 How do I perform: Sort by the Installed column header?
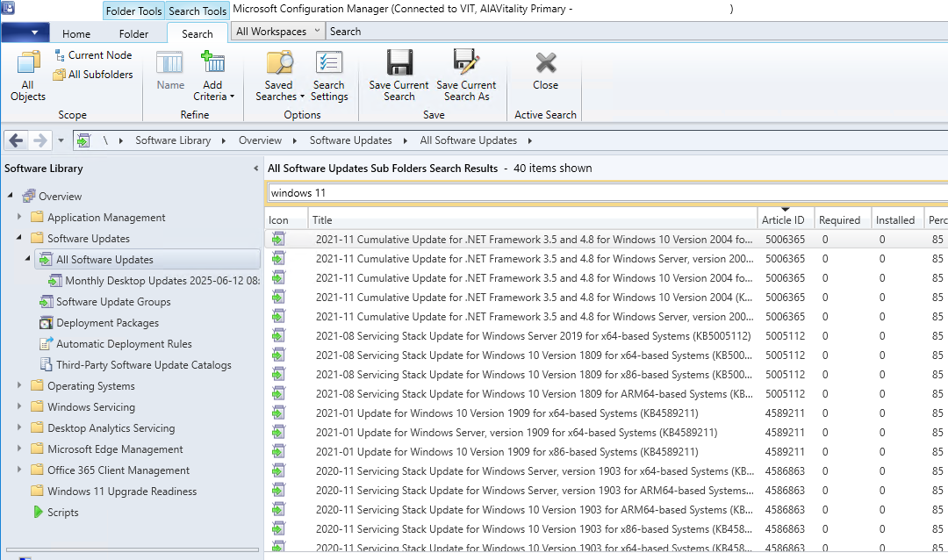point(898,220)
